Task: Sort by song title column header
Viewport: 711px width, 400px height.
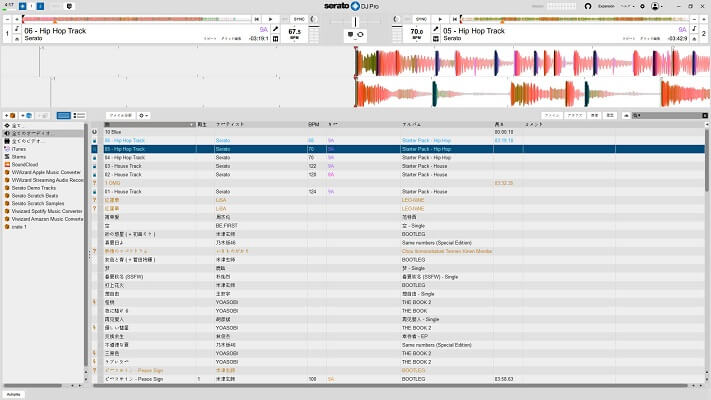Action: [x=150, y=124]
